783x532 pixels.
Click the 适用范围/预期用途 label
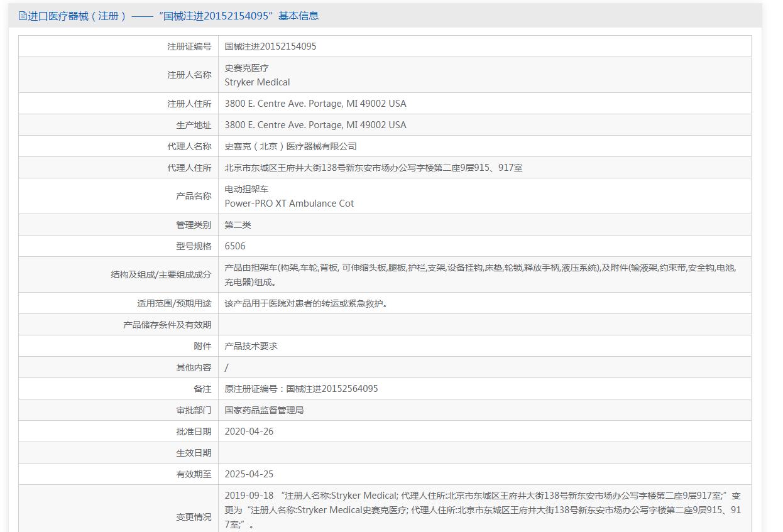click(175, 303)
